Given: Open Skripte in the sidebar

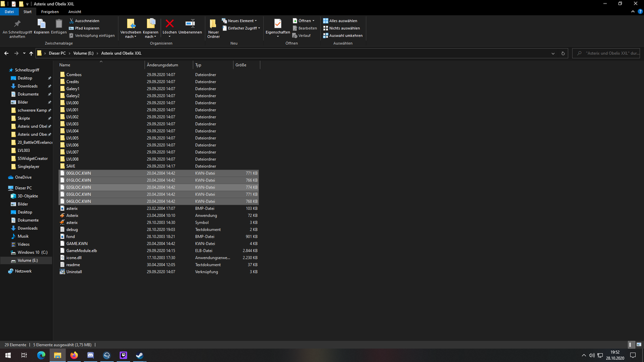Looking at the screenshot, I should pos(24,118).
